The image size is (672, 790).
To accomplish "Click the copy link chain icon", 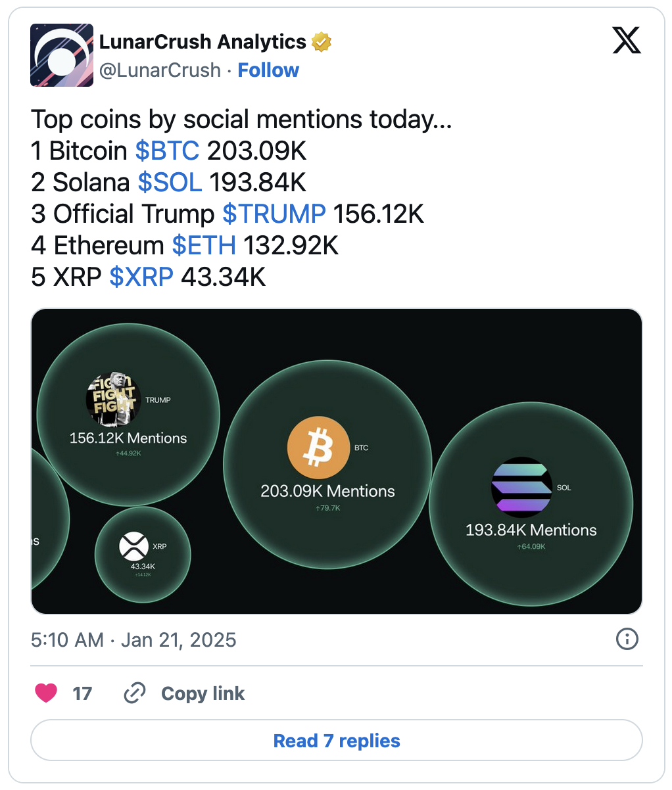I will coord(135,693).
